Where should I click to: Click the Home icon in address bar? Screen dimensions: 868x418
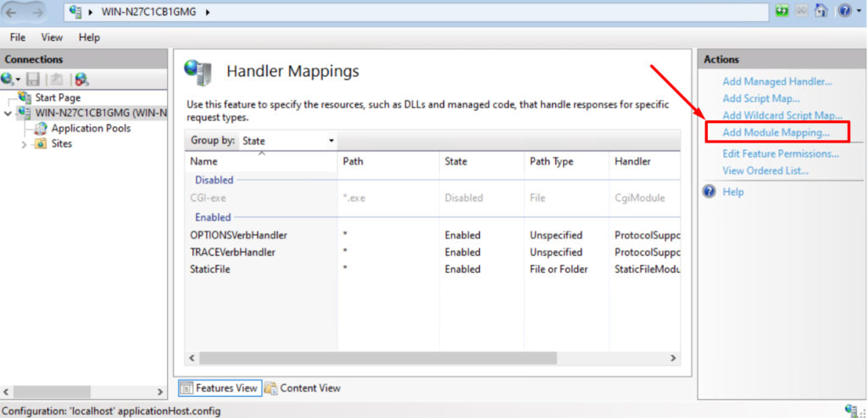pyautogui.click(x=821, y=11)
